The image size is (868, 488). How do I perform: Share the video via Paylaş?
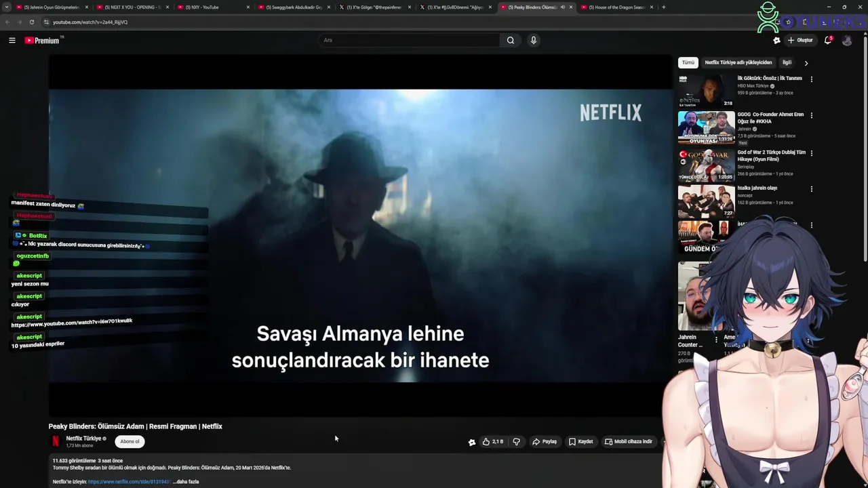click(545, 442)
